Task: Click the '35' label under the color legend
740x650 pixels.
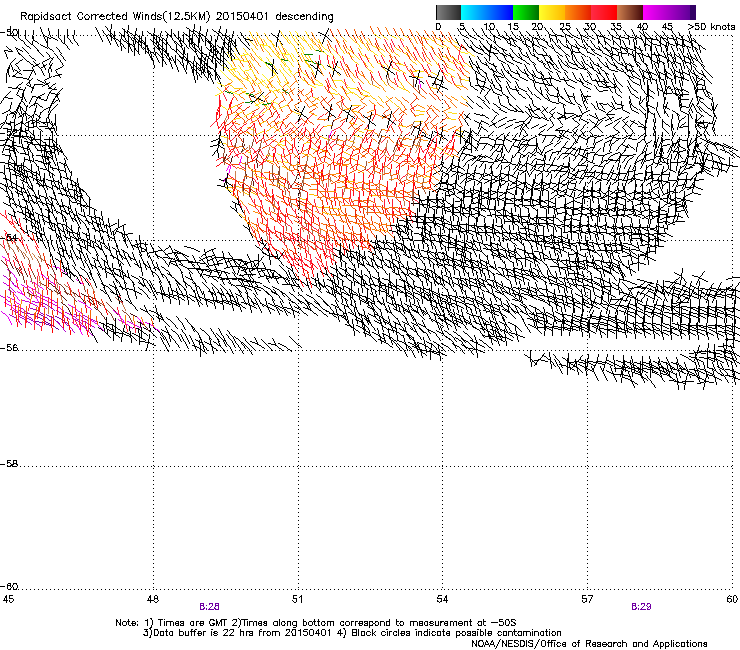Action: coord(616,27)
